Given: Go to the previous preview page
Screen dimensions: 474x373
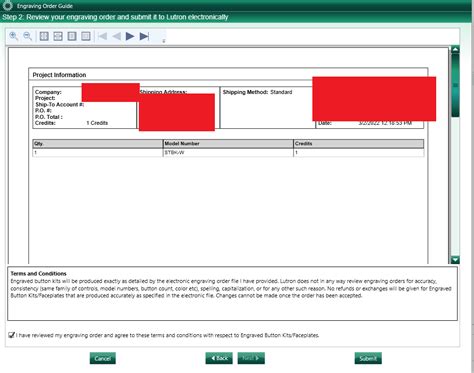Looking at the screenshot, I should tap(116, 36).
